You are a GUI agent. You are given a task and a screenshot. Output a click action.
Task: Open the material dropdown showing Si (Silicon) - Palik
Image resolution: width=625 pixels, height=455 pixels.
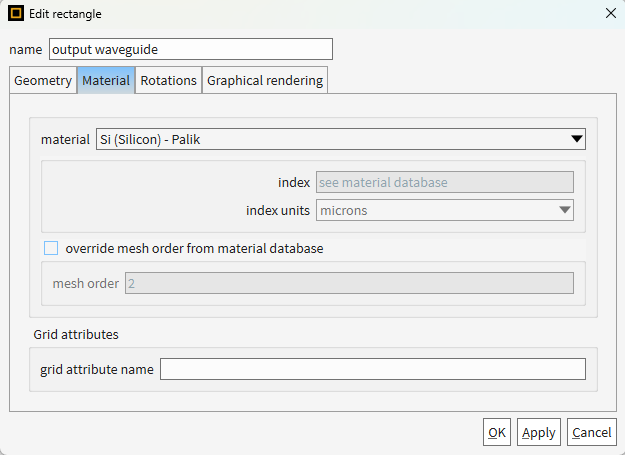coord(341,139)
